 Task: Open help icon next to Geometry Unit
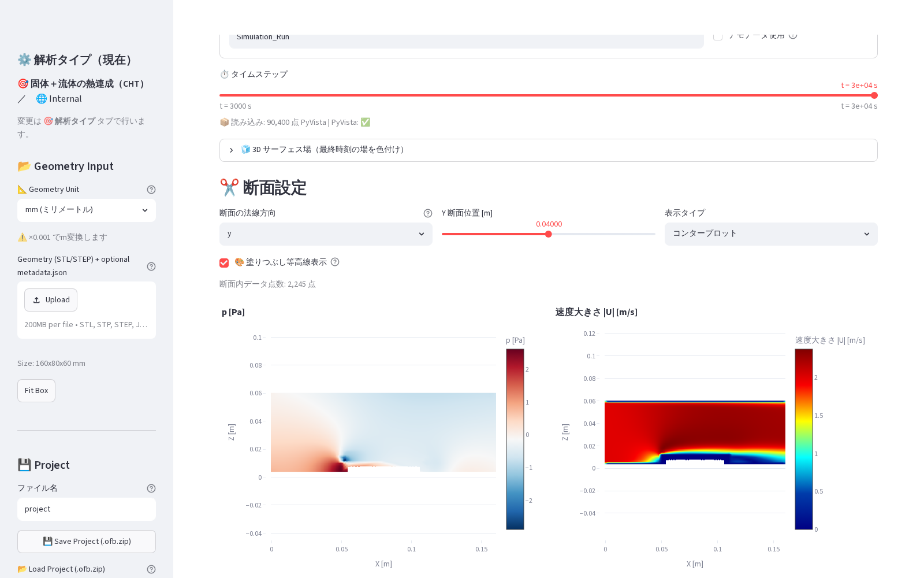click(151, 190)
